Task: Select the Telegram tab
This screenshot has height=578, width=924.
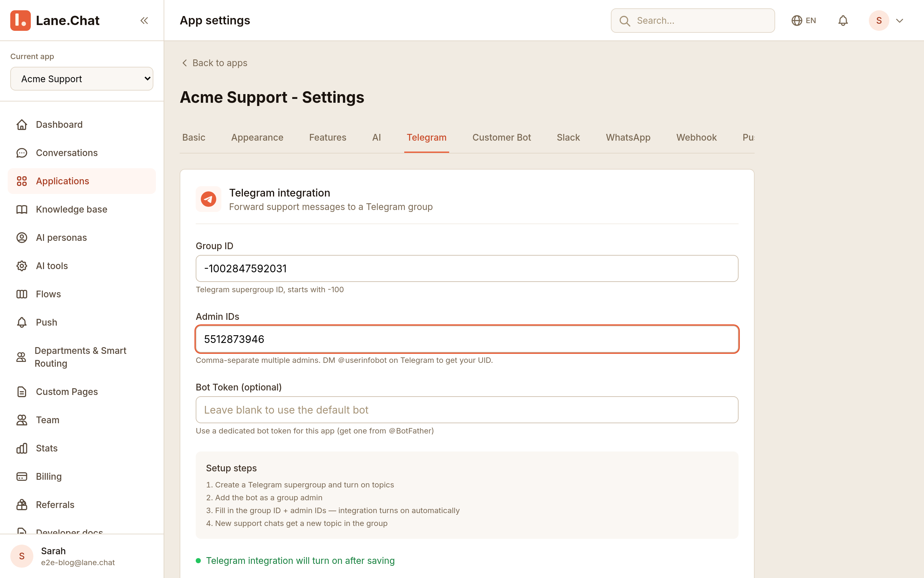Action: [426, 138]
